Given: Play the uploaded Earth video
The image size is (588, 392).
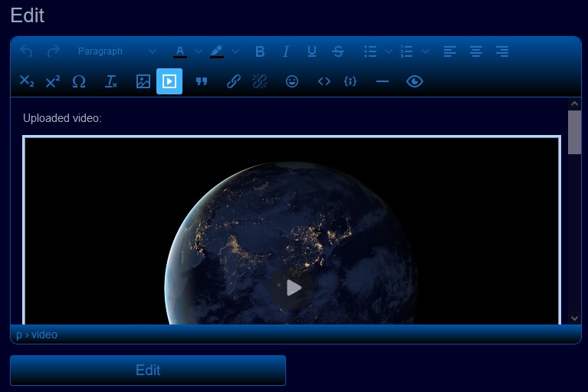Looking at the screenshot, I should tap(293, 288).
